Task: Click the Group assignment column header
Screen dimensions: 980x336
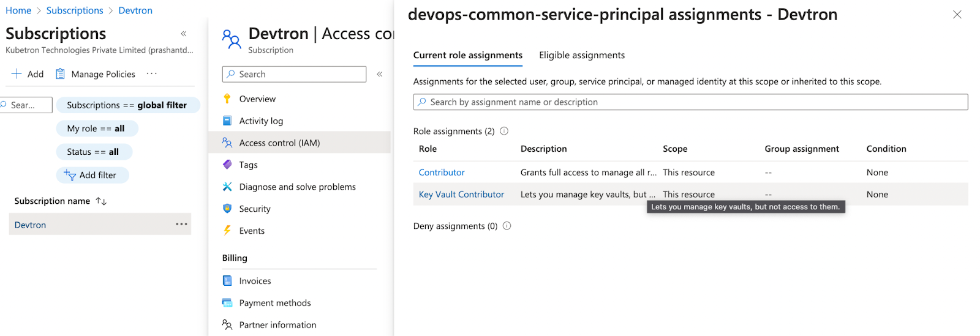Action: (x=802, y=149)
